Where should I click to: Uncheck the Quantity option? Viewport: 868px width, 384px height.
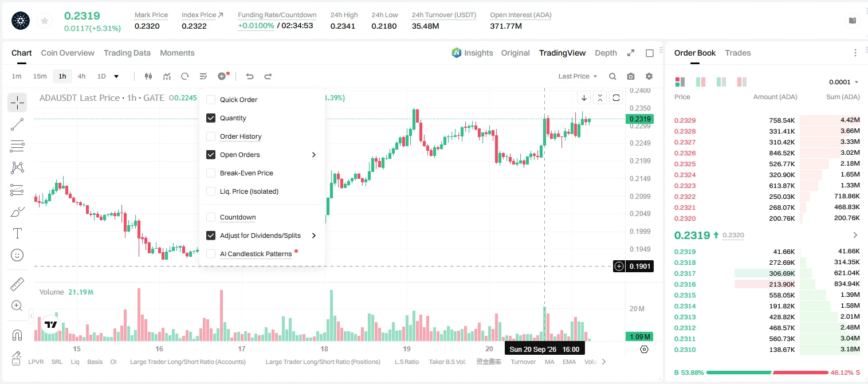coord(211,118)
